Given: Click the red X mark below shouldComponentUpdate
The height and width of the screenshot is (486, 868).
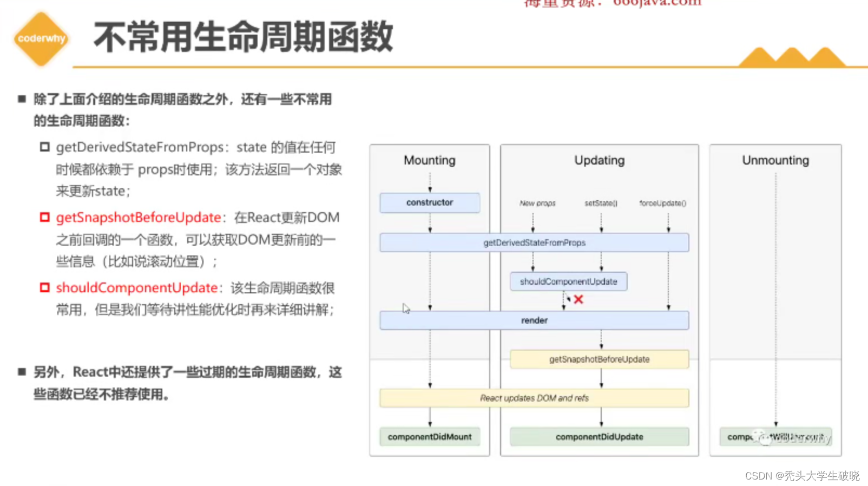Looking at the screenshot, I should coord(578,299).
